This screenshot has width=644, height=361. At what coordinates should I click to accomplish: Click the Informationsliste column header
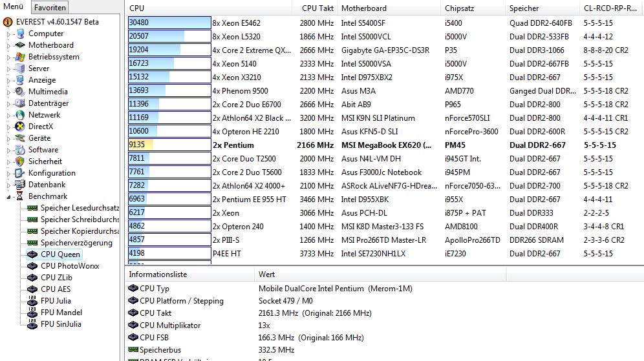click(x=189, y=274)
